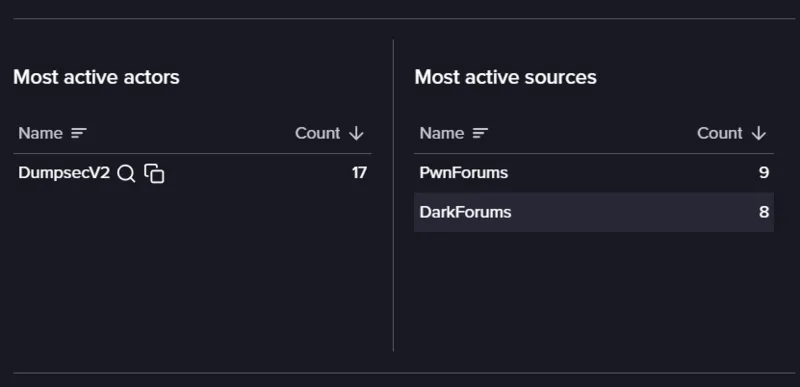This screenshot has width=800, height=387.
Task: Click the Name column header in actors table
Action: (x=40, y=134)
